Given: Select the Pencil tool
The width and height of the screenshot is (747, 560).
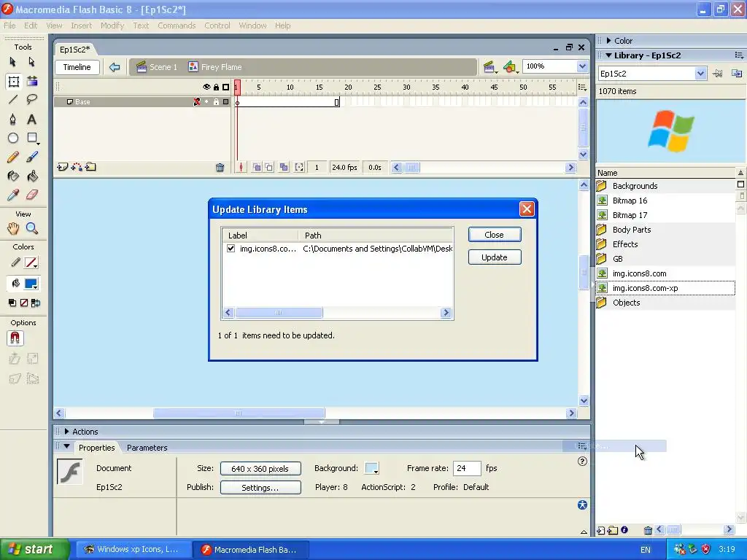Looking at the screenshot, I should [13, 157].
